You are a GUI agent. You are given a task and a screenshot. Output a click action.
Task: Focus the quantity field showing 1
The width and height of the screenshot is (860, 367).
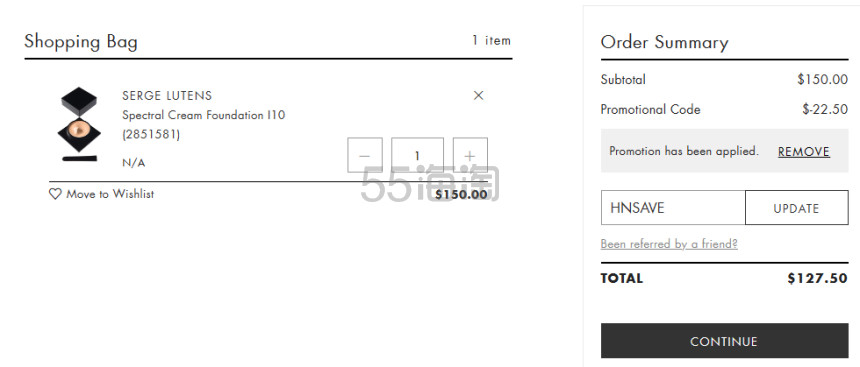point(417,155)
